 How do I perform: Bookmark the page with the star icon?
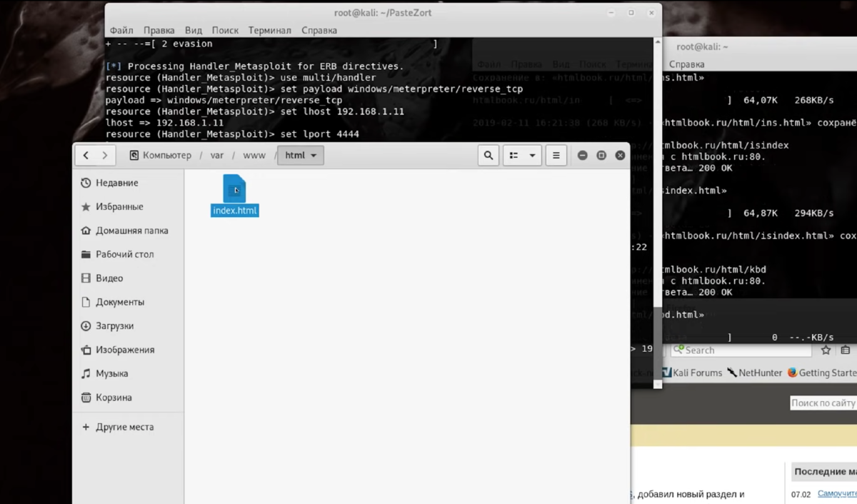click(x=826, y=350)
